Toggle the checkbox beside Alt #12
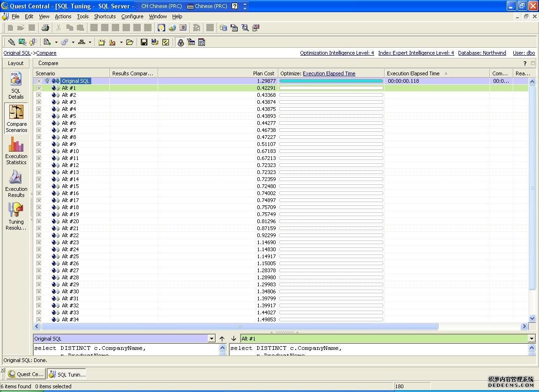This screenshot has height=392, width=539. 39,165
